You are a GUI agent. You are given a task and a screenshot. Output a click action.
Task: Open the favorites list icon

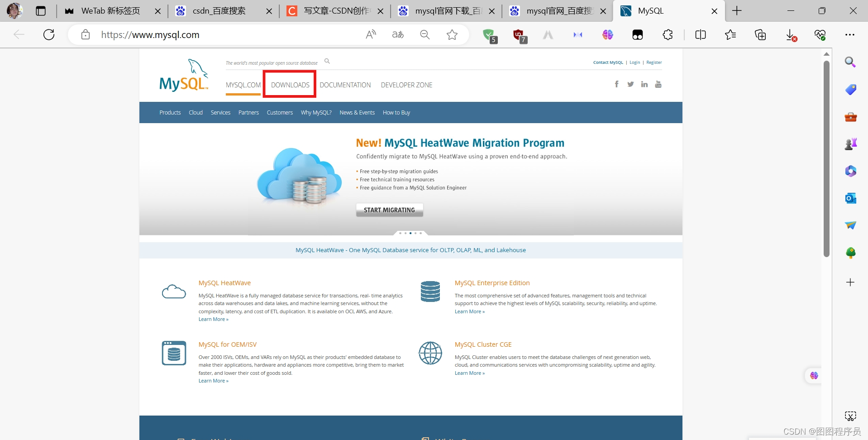[730, 34]
